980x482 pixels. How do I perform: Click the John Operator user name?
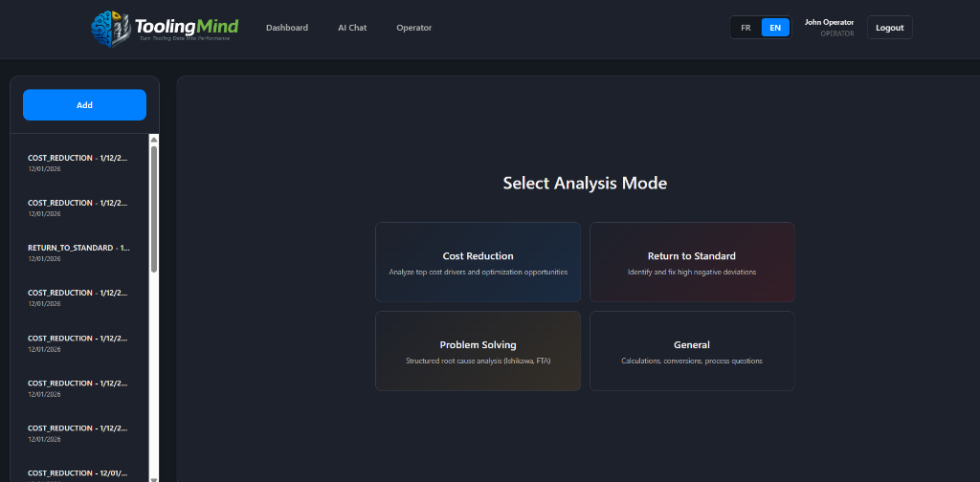point(829,22)
